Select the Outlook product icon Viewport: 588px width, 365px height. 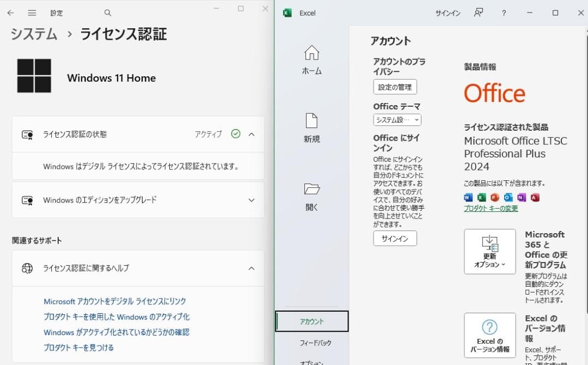(x=507, y=197)
